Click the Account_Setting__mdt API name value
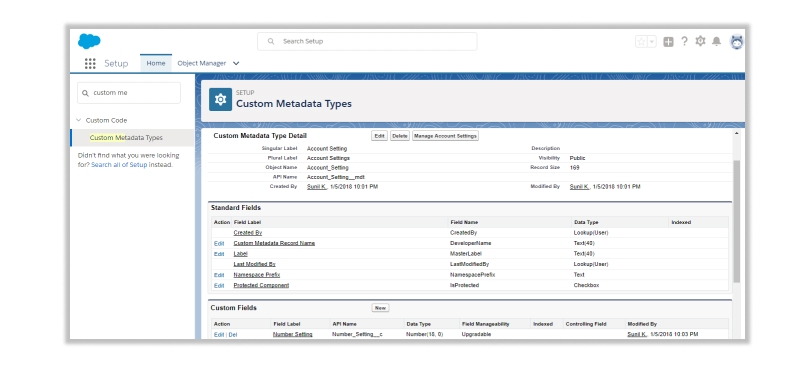Viewport: 800px width, 369px height. (336, 177)
